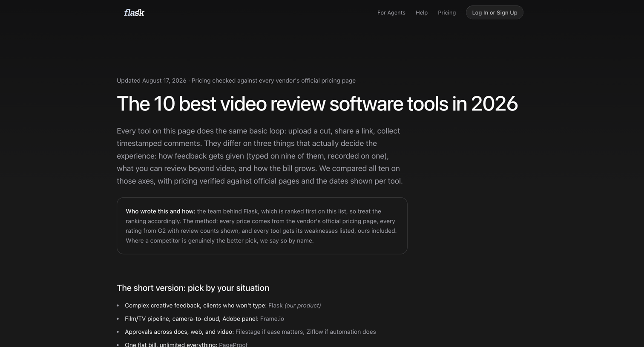Click the flask logo
Image resolution: width=644 pixels, height=347 pixels.
click(134, 12)
